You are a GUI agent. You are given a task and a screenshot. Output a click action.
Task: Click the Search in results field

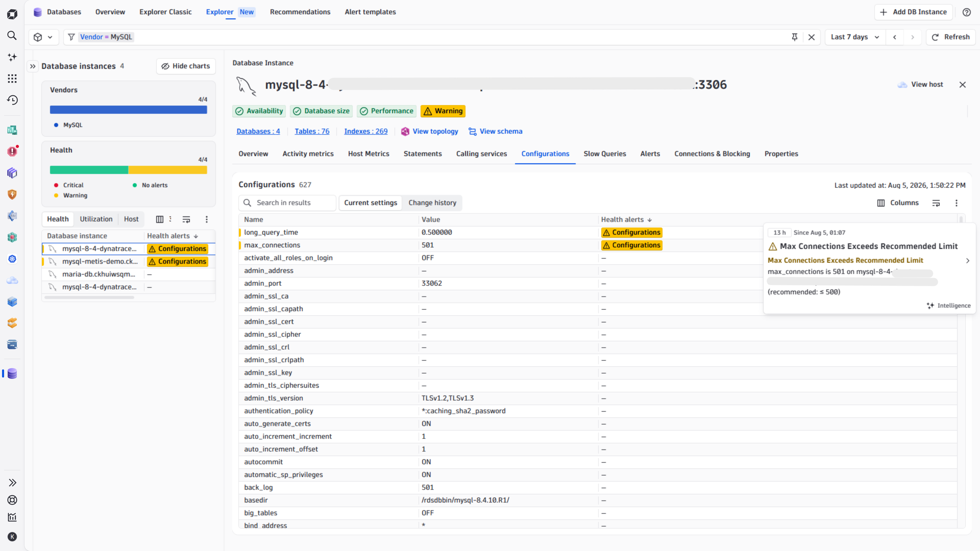pyautogui.click(x=287, y=203)
